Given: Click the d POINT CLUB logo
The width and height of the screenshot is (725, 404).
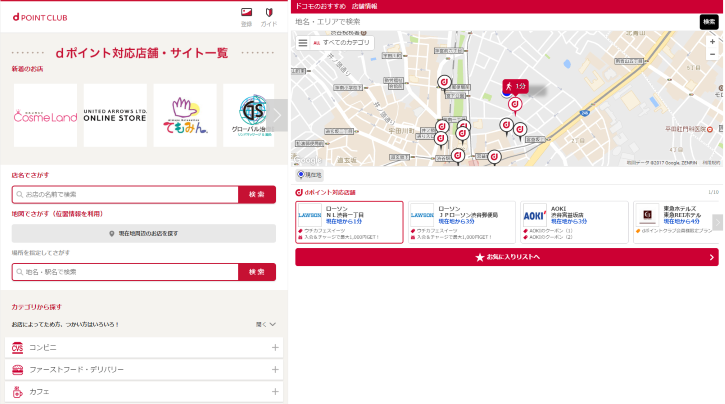Looking at the screenshot, I should pos(40,18).
